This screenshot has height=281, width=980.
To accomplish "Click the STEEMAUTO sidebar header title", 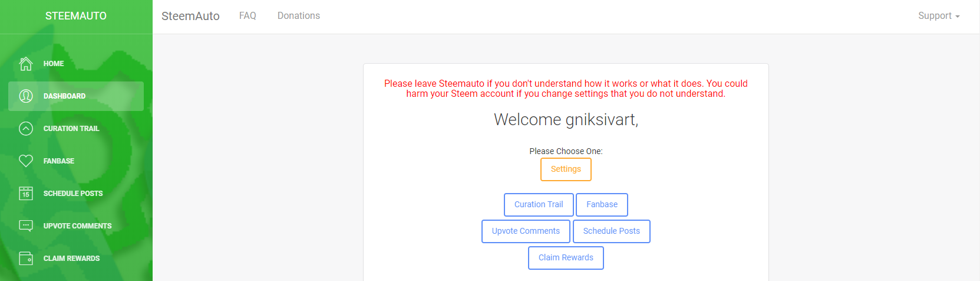I will (x=76, y=16).
